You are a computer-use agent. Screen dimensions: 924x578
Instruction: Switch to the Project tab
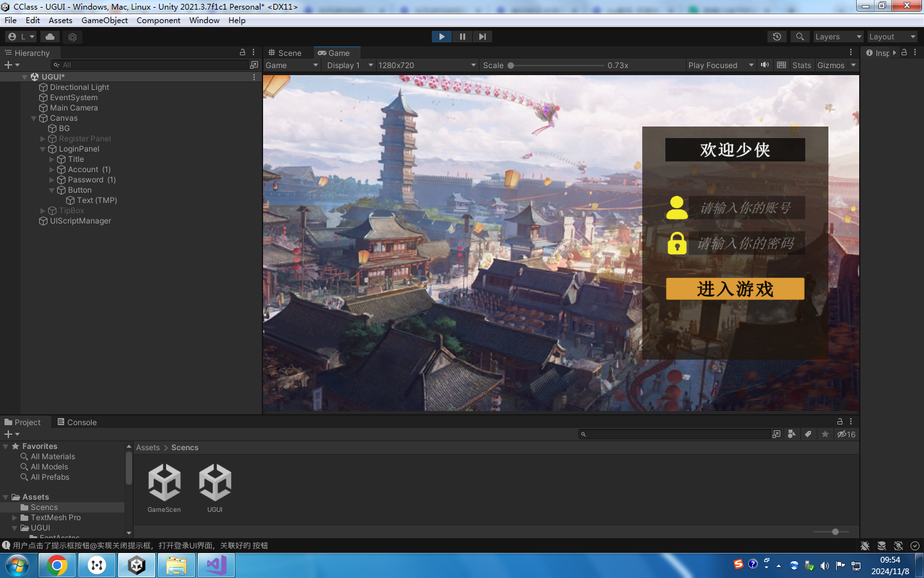(x=22, y=422)
